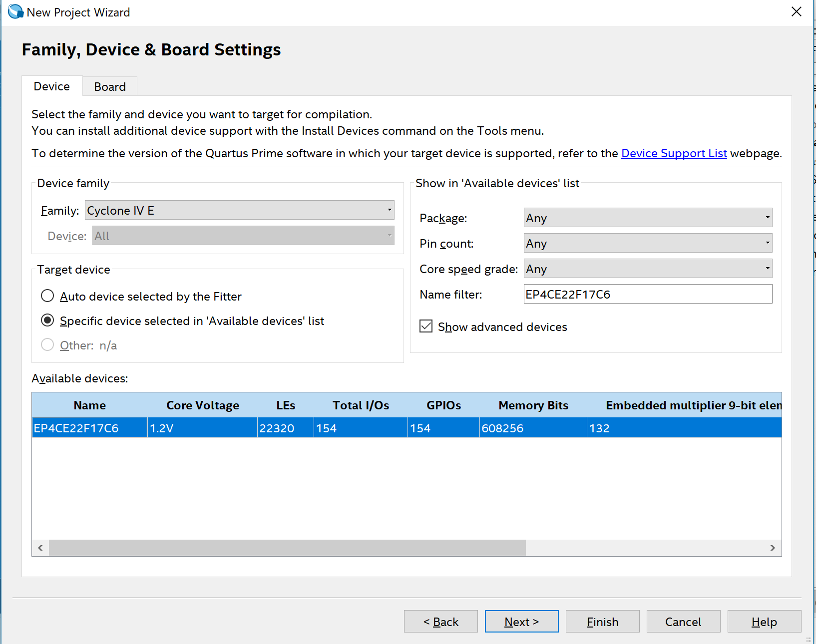The width and height of the screenshot is (816, 644).
Task: Click the Total I/Os column header
Action: pos(361,405)
